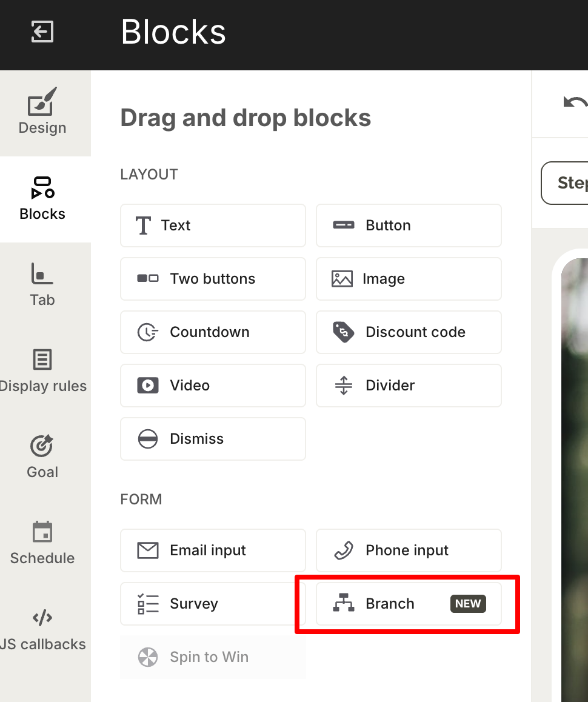Choose the Phone input block

tap(408, 550)
